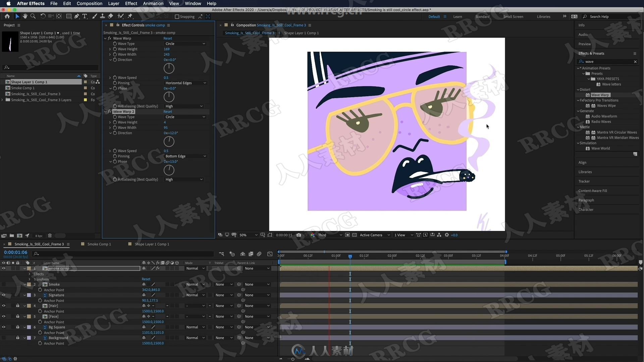Hide the smoke comp layer eye
The width and height of the screenshot is (644, 362).
[x=4, y=268]
